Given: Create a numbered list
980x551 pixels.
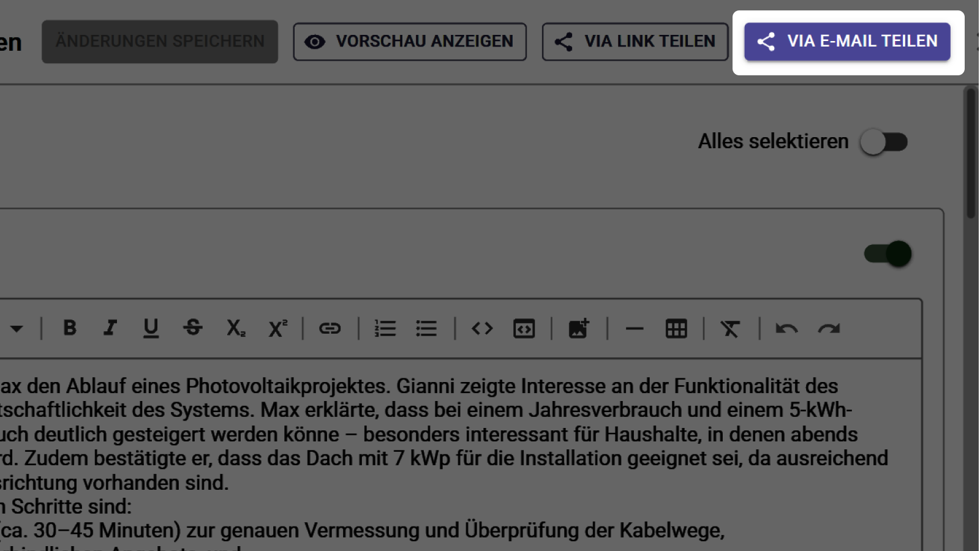Looking at the screenshot, I should click(385, 329).
